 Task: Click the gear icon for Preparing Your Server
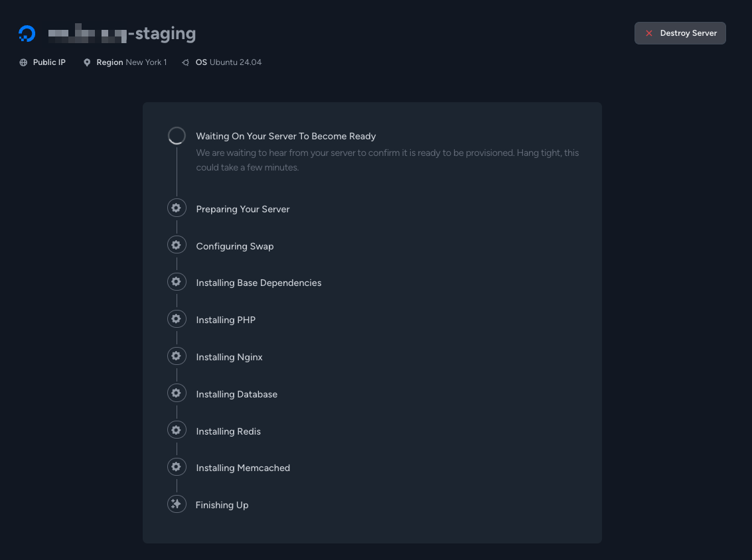pos(177,208)
